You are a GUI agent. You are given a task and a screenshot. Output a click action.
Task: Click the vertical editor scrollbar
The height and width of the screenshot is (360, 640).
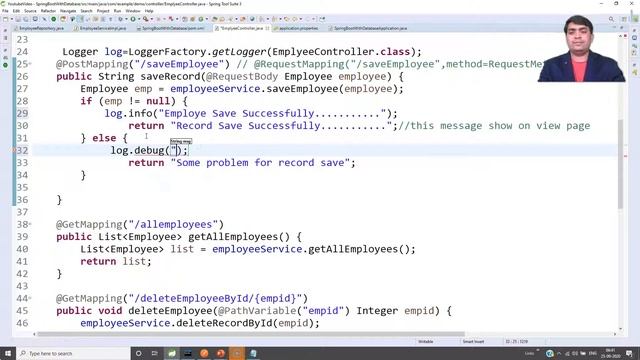point(620,163)
